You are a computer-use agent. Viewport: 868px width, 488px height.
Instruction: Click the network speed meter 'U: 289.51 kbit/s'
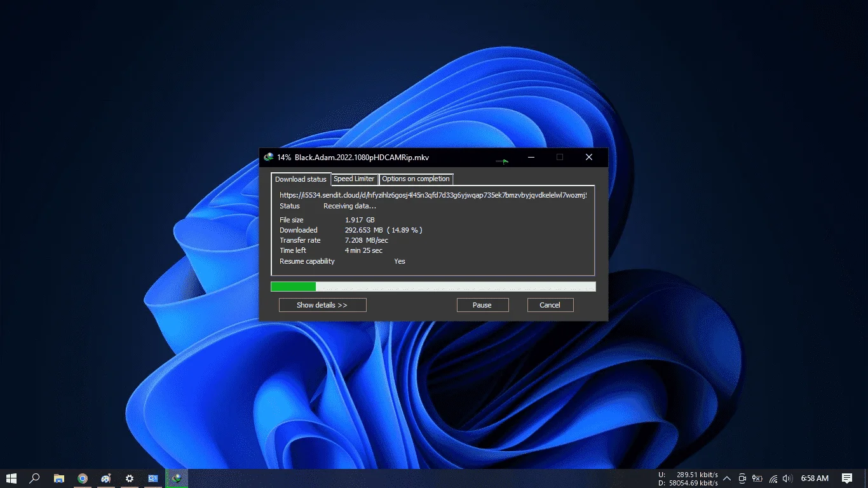pos(688,475)
